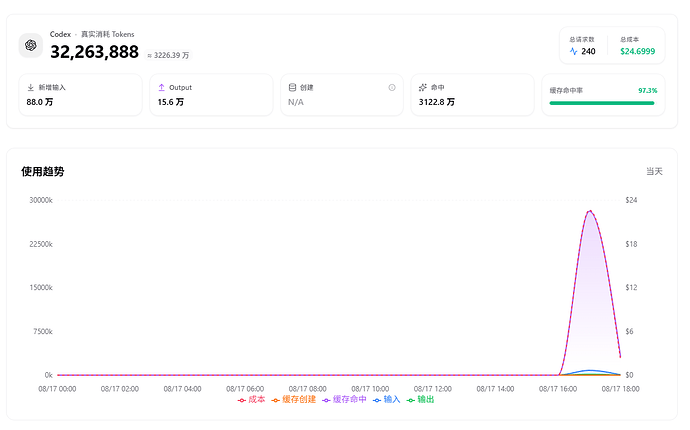Click the 30000k y-axis label

pos(41,200)
